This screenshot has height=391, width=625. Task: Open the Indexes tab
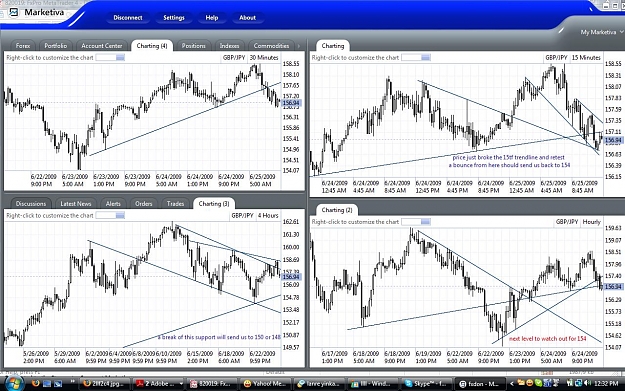pos(230,46)
